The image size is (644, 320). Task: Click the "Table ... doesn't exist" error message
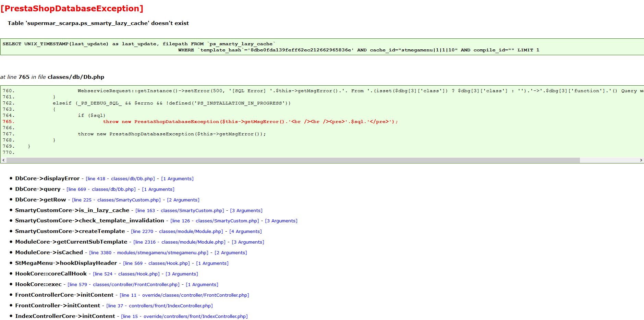(x=98, y=23)
